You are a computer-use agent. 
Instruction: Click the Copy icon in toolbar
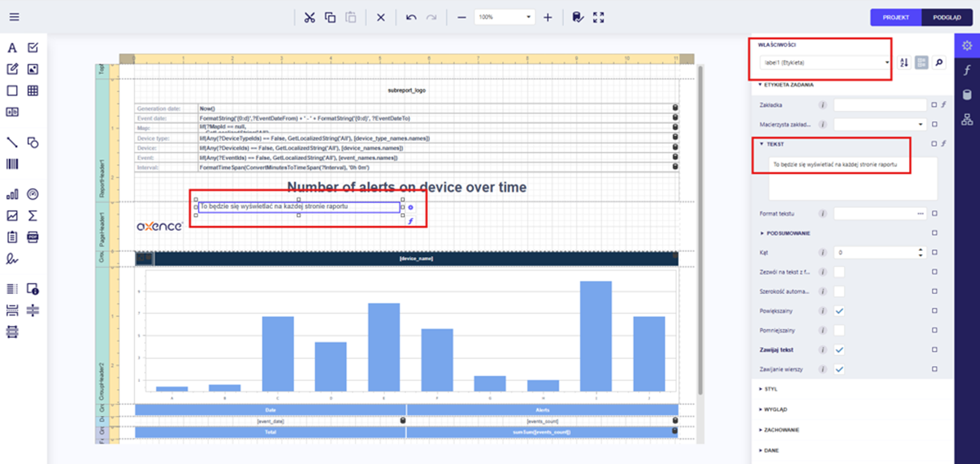(x=330, y=17)
